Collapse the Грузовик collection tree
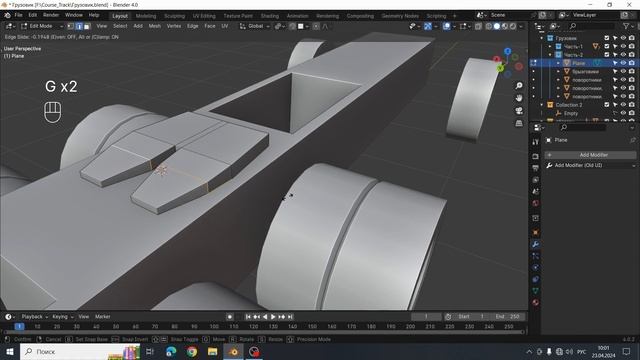Image resolution: width=640 pixels, height=360 pixels. [542, 38]
